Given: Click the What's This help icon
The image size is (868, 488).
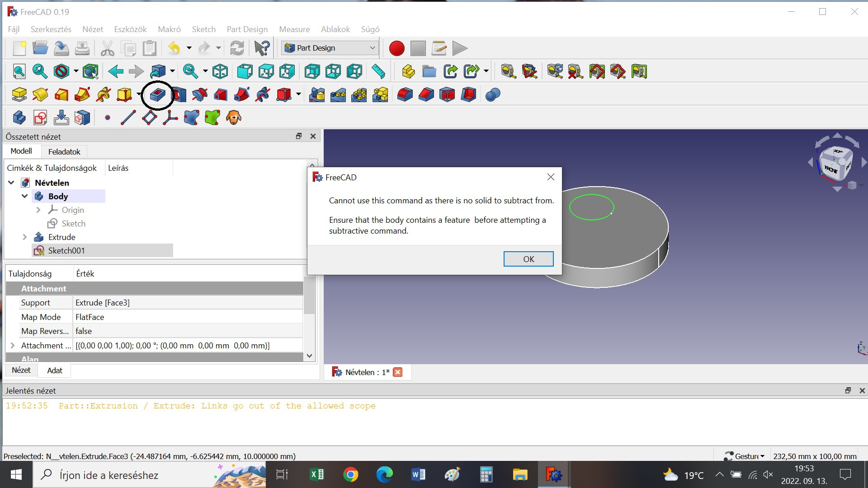Looking at the screenshot, I should point(262,48).
